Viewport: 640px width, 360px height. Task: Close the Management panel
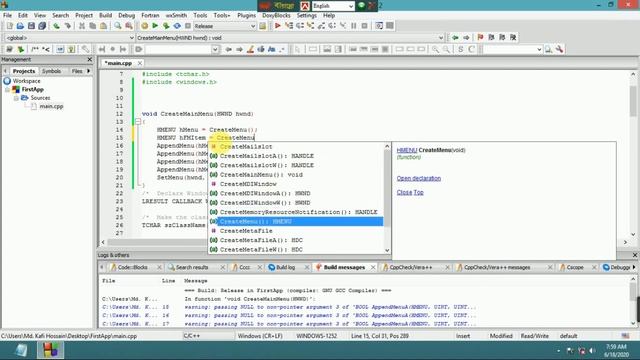pos(90,60)
